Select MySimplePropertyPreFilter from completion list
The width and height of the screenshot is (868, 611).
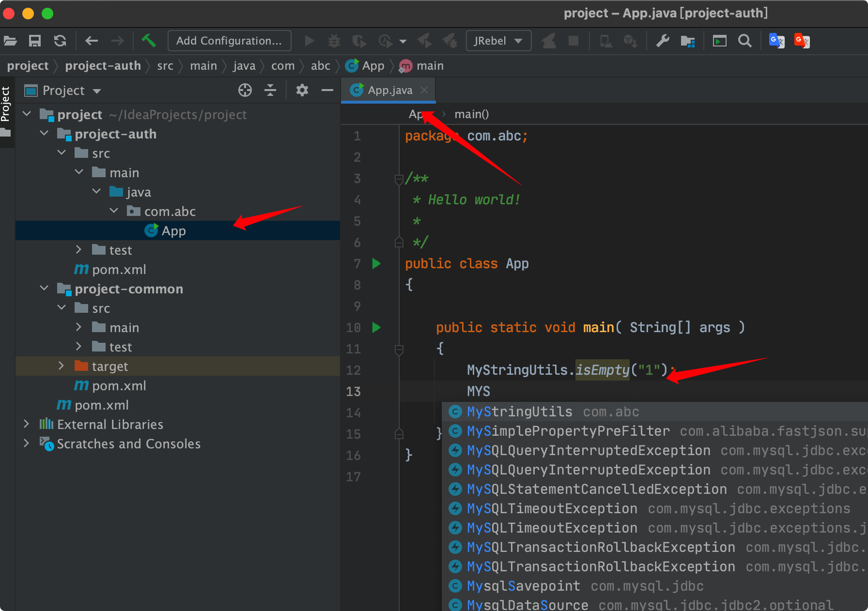(x=568, y=431)
